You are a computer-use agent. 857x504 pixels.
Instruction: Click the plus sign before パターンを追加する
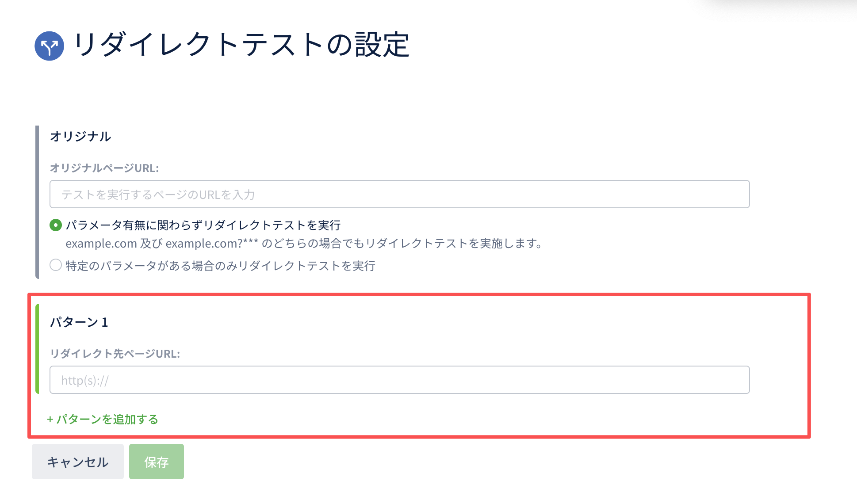tap(50, 420)
